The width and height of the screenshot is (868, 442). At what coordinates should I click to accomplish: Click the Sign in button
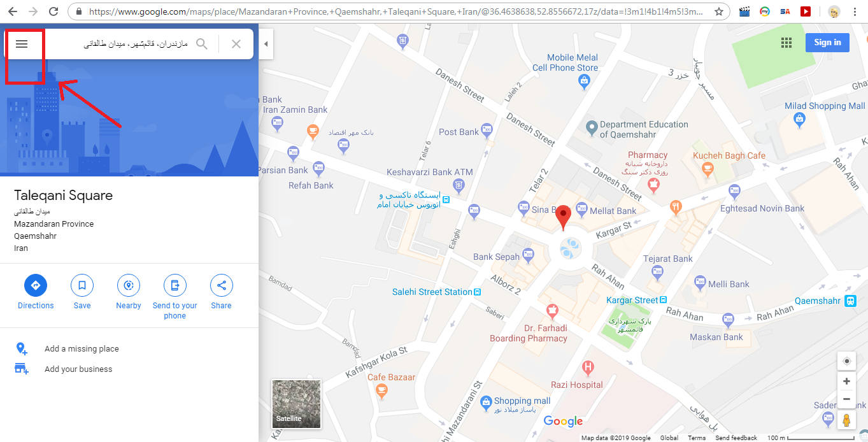tap(827, 43)
